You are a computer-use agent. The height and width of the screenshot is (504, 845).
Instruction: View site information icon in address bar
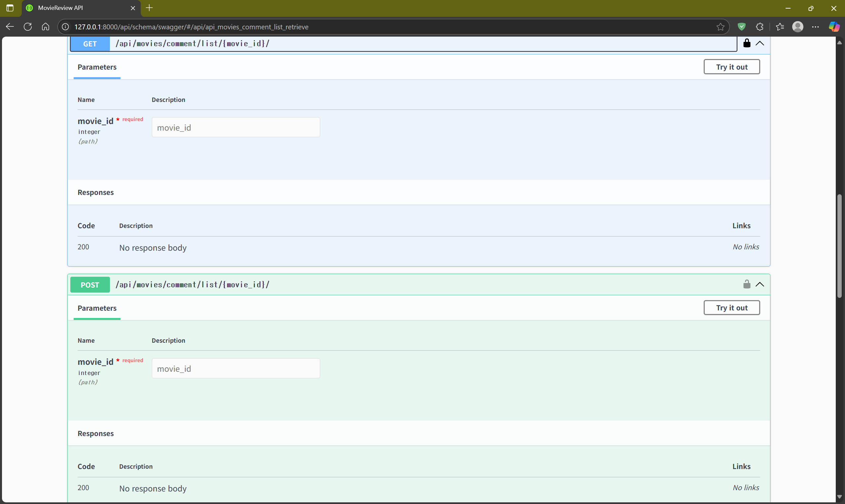pos(66,27)
